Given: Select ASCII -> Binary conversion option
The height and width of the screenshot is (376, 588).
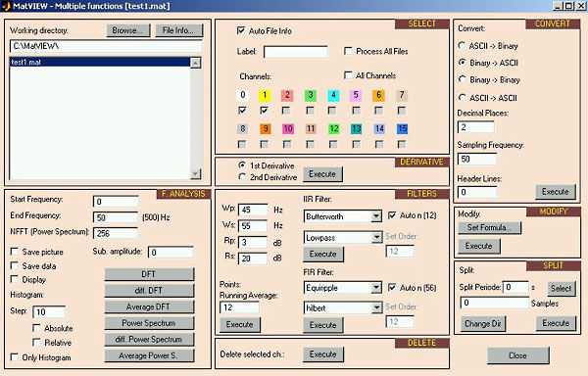Looking at the screenshot, I should [x=462, y=45].
